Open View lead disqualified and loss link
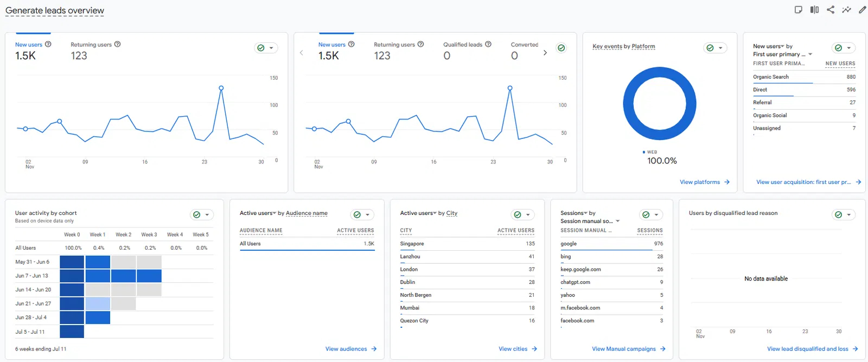The width and height of the screenshot is (868, 362). coord(812,349)
